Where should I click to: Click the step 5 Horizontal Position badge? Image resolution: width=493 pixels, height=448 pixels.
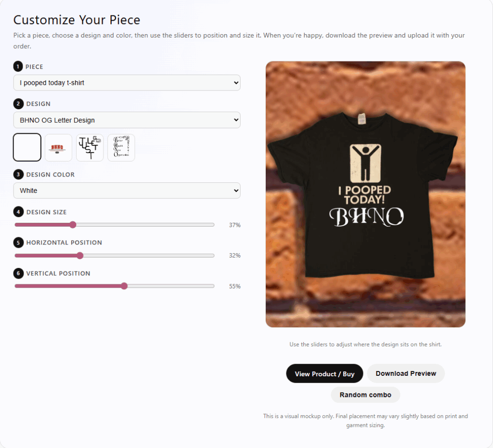point(18,243)
